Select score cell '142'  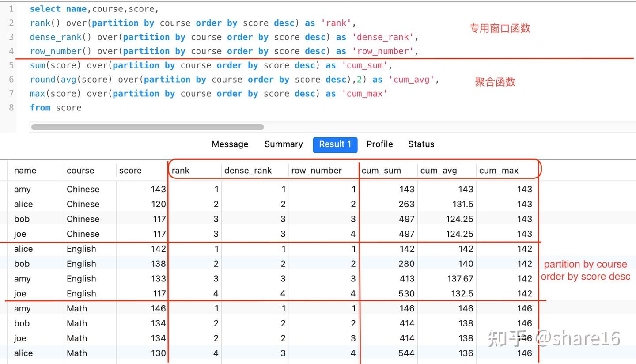click(x=158, y=249)
